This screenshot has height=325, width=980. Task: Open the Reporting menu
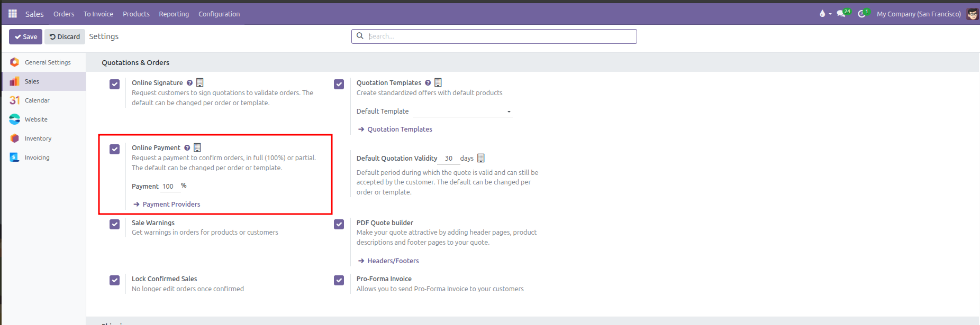pos(174,14)
